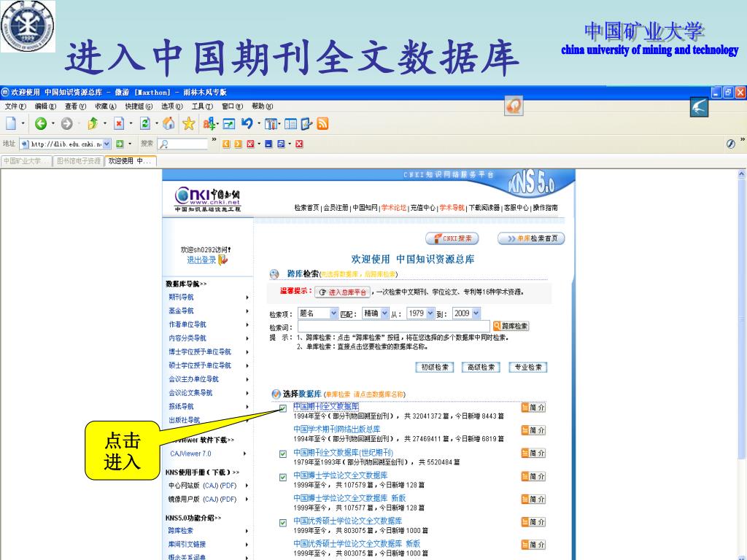Open the 检索项 题名 dropdown
This screenshot has height=560, width=747.
333,314
